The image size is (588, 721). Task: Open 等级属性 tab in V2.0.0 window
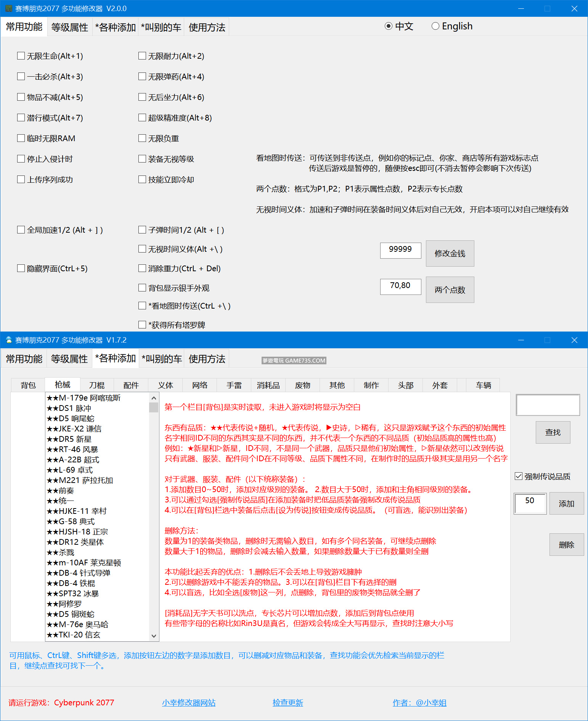pos(70,27)
